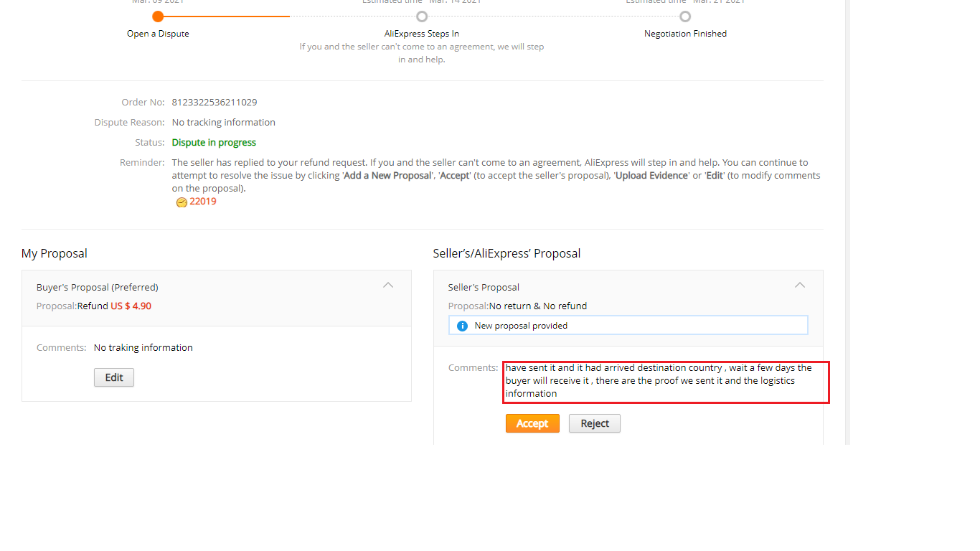Click the refund amount US $ 4.90
980x551 pixels.
tap(131, 306)
